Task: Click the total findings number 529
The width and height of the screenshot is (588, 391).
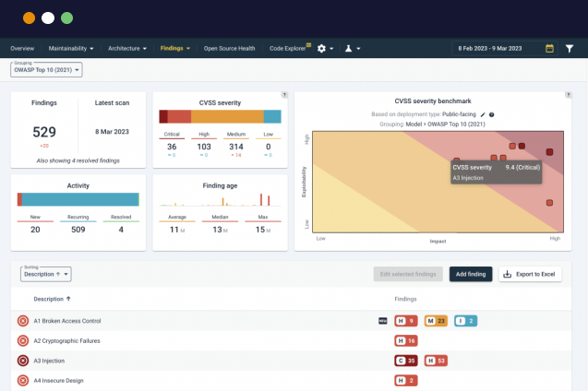Action: click(44, 132)
